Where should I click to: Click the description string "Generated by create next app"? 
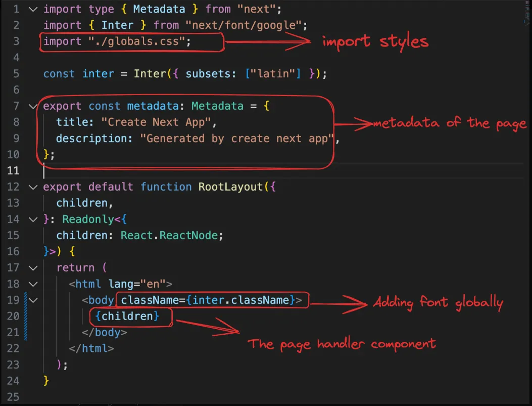(x=237, y=139)
